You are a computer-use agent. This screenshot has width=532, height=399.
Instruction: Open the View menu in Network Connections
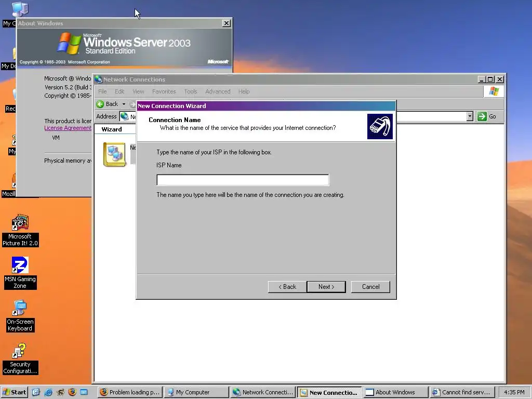(x=138, y=91)
